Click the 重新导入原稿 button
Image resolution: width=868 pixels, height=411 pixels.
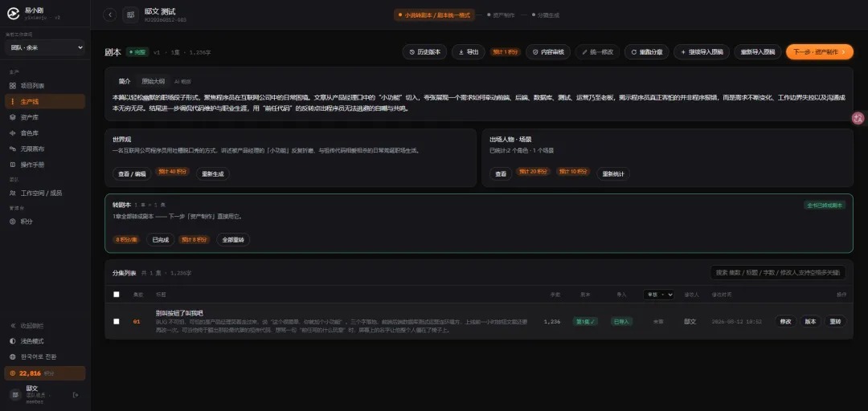click(x=758, y=52)
